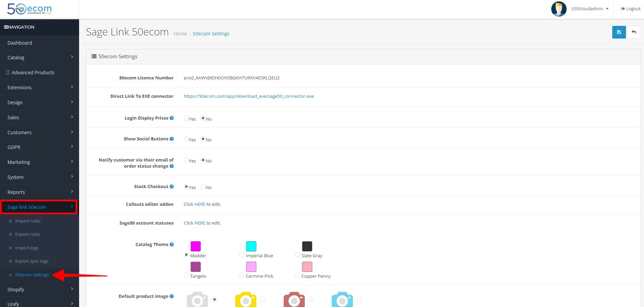Set Stock Checkout to No
This screenshot has width=644, height=307.
(x=203, y=187)
